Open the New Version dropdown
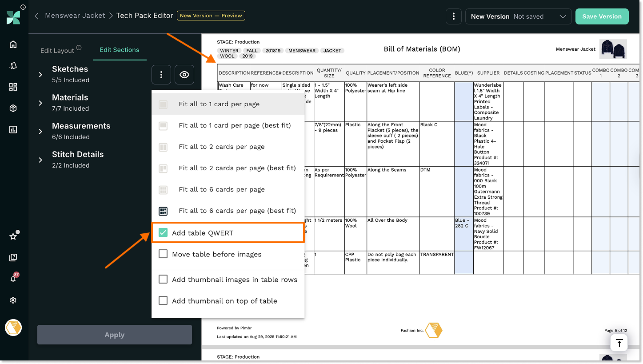Viewport: 643px width, 364px height. (x=518, y=16)
